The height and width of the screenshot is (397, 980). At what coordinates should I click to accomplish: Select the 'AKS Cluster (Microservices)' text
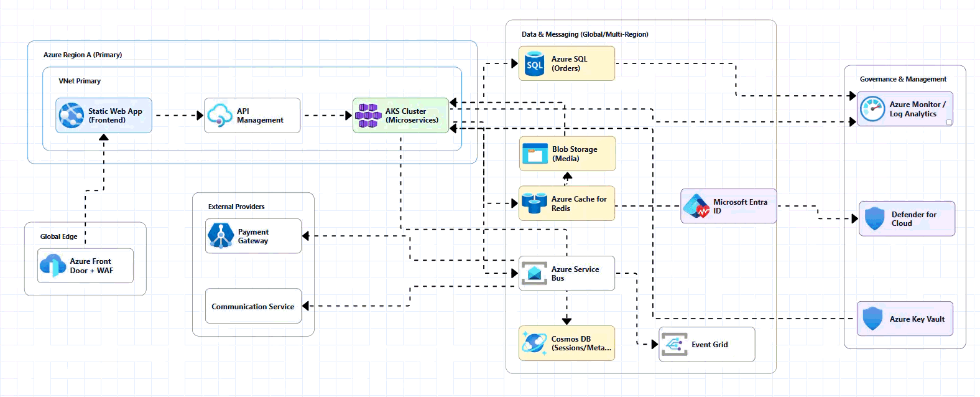(x=412, y=116)
